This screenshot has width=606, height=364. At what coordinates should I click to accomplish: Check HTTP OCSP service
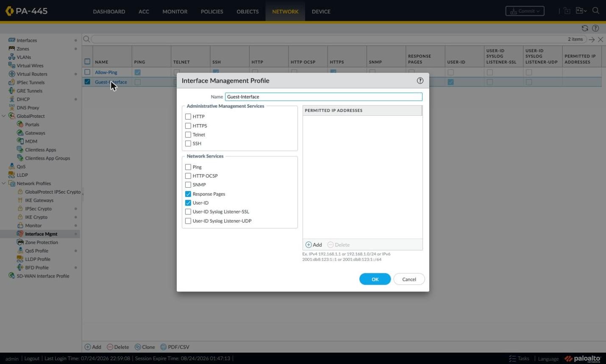188,176
